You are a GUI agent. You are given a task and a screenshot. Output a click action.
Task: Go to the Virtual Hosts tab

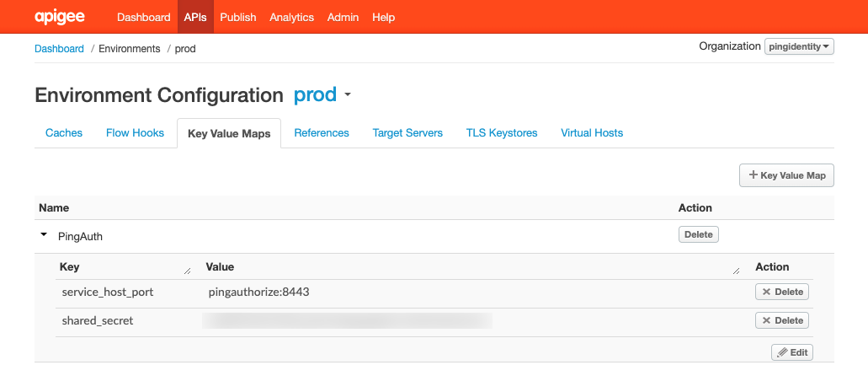pyautogui.click(x=592, y=133)
